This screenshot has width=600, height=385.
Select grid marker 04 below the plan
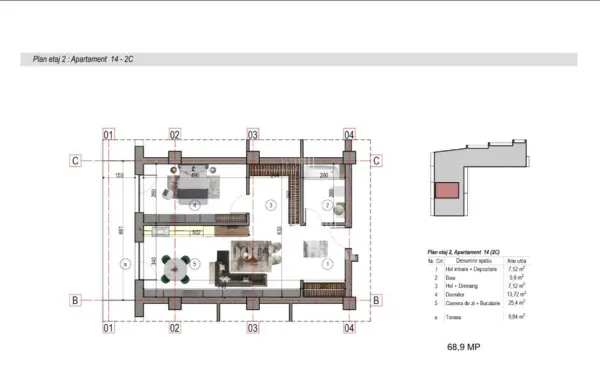pyautogui.click(x=349, y=328)
